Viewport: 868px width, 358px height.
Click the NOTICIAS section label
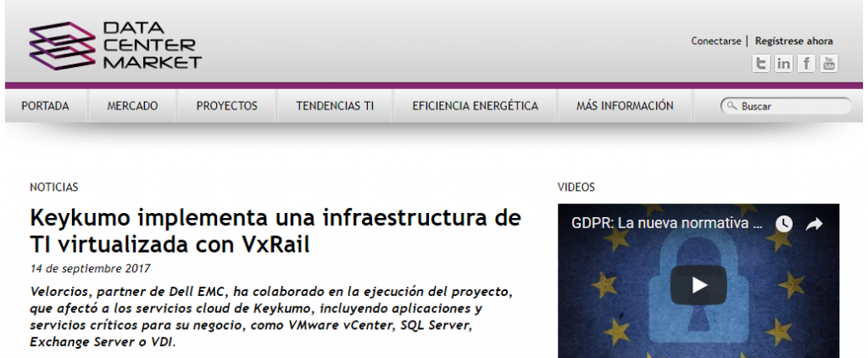(x=53, y=187)
